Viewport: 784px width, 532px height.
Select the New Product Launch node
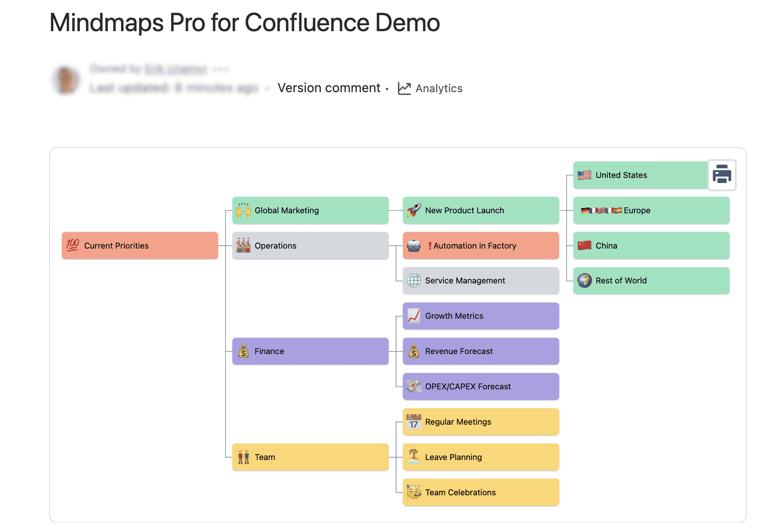pyautogui.click(x=481, y=211)
